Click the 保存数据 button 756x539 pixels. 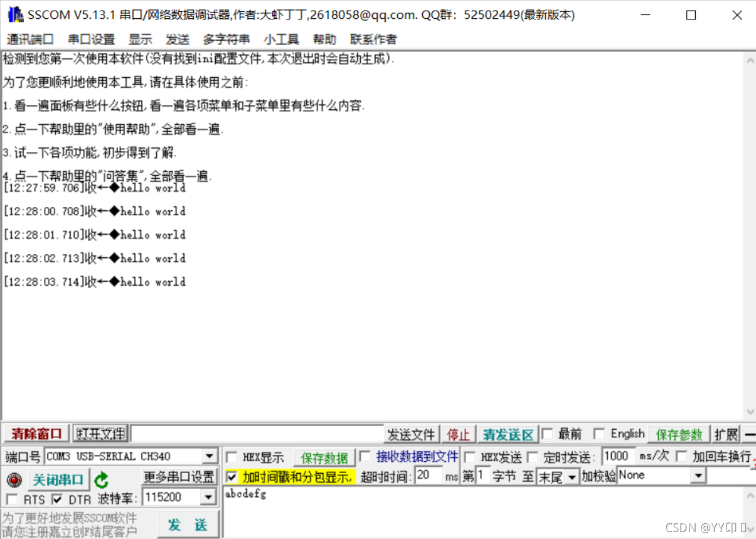click(x=324, y=457)
